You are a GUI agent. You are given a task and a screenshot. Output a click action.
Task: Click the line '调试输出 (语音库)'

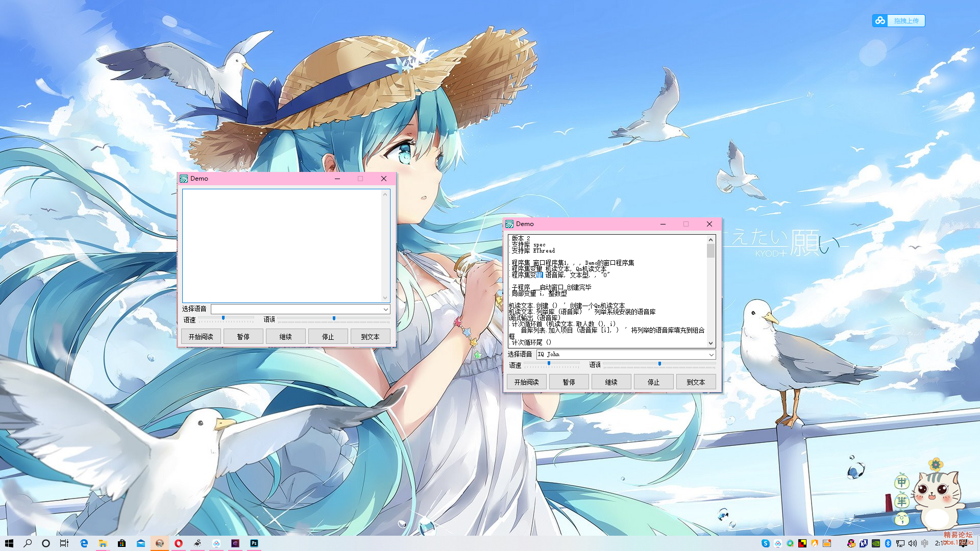[x=534, y=318]
